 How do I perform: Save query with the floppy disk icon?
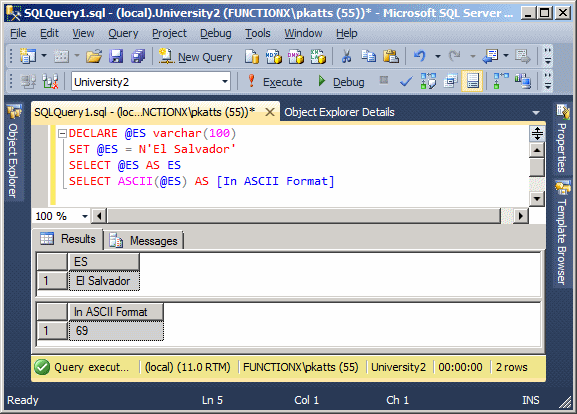(116, 57)
